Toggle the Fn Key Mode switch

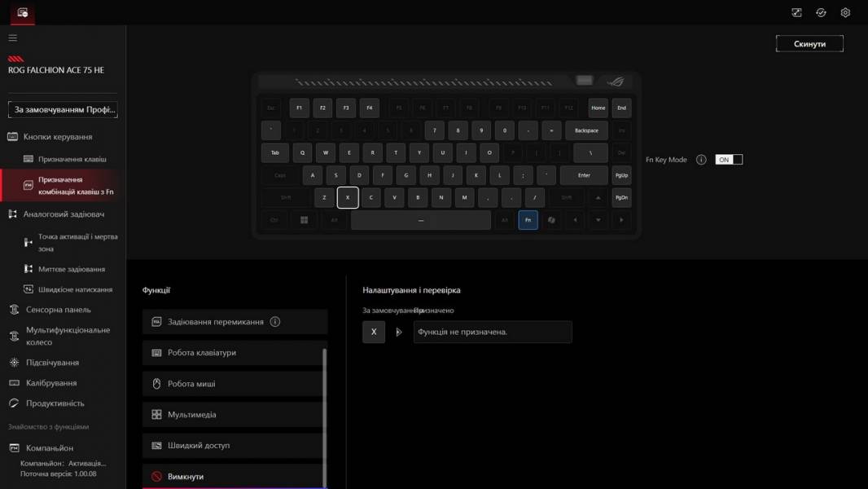coord(729,160)
